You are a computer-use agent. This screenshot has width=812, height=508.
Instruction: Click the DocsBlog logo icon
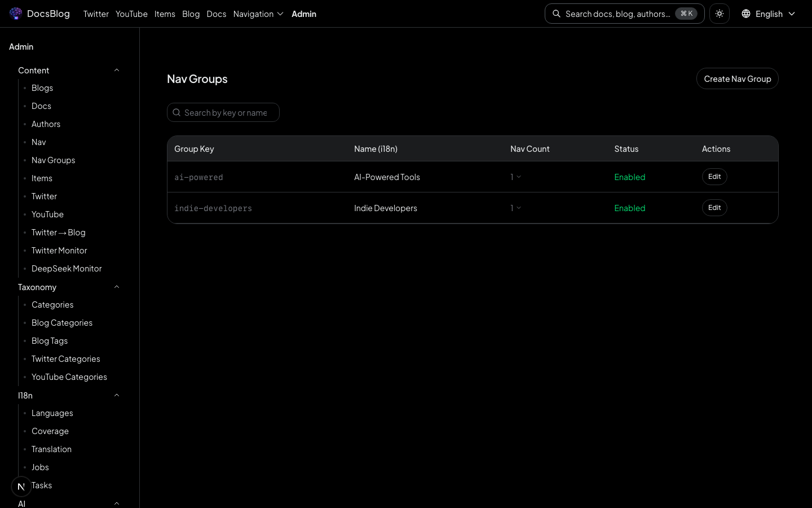pyautogui.click(x=16, y=14)
